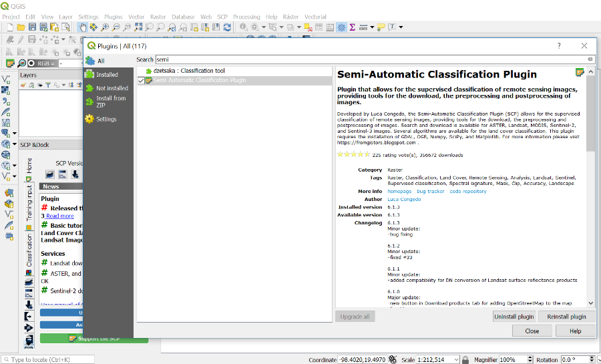This screenshot has height=364, width=601.
Task: Click the Luca Congedo author link
Action: (x=404, y=199)
